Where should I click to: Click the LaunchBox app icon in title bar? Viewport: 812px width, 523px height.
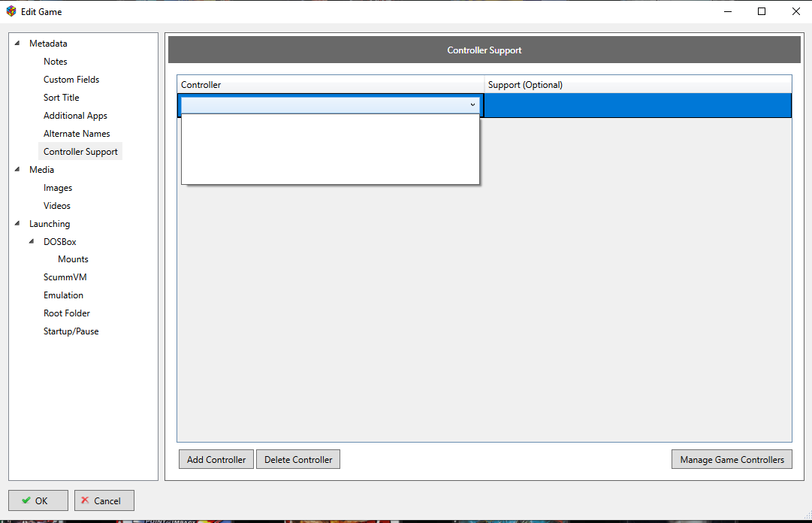(x=11, y=11)
